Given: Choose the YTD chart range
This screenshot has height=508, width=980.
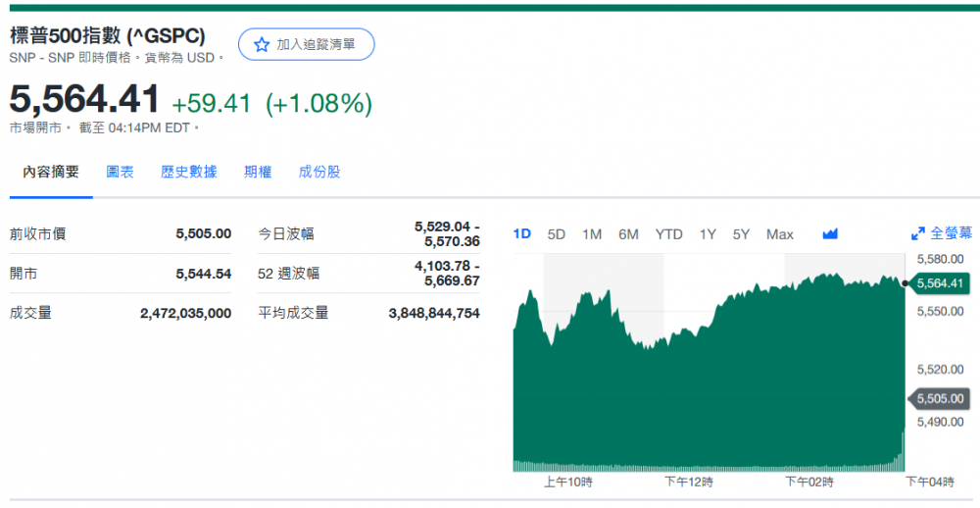Looking at the screenshot, I should [668, 233].
